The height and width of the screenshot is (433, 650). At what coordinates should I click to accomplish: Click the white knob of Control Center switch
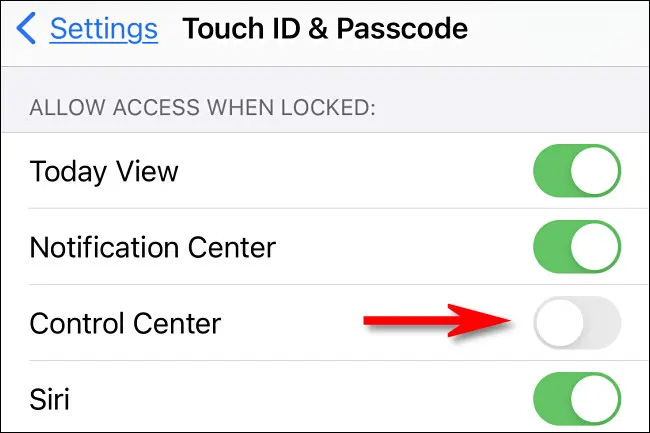559,322
